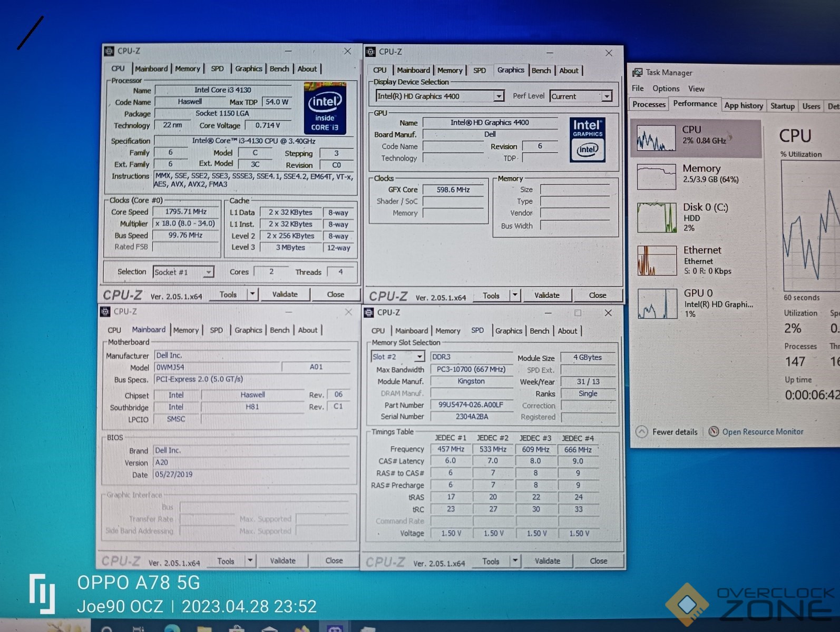The image size is (840, 632).
Task: Click Close button in the CPU-Z Processor window
Action: click(336, 294)
